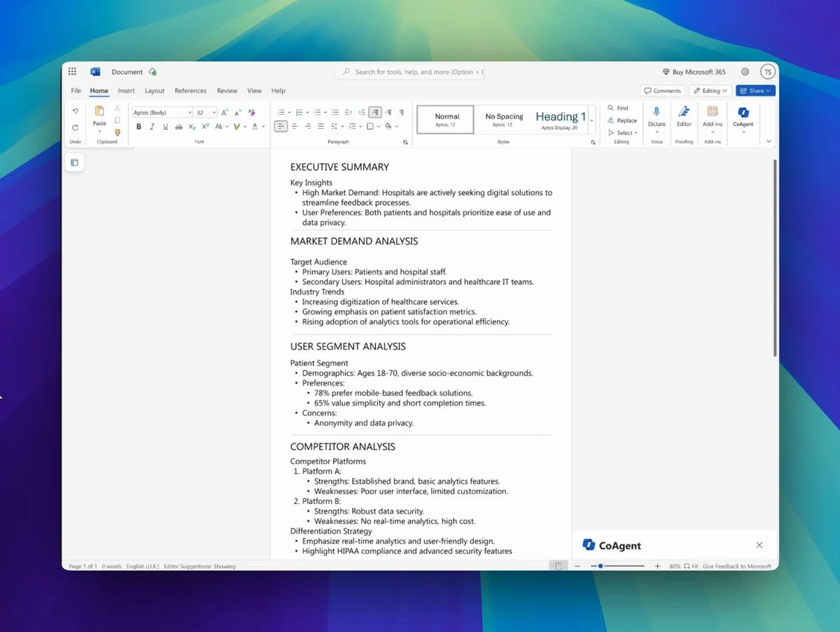Switch to the References tab
Image resolution: width=840 pixels, height=632 pixels.
point(190,90)
